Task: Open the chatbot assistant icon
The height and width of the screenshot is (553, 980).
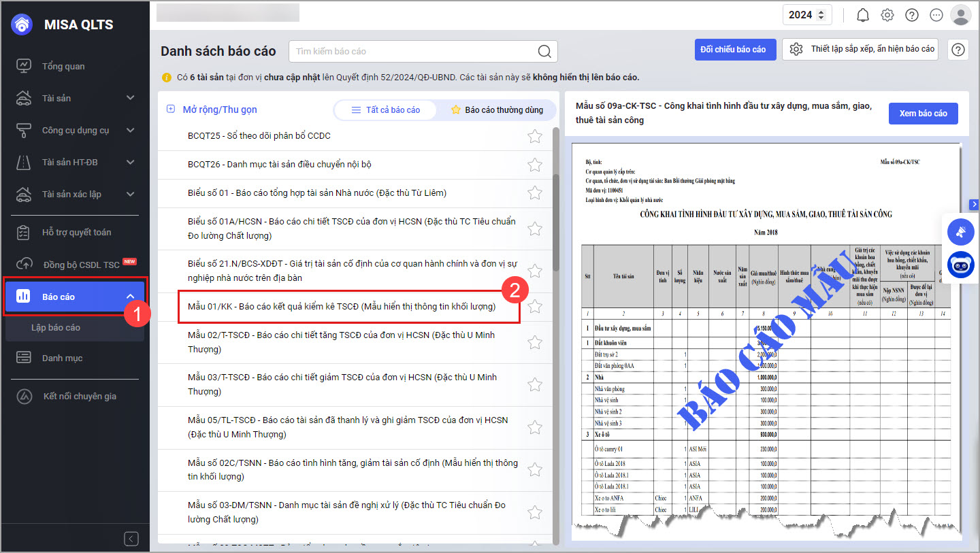Action: (961, 264)
